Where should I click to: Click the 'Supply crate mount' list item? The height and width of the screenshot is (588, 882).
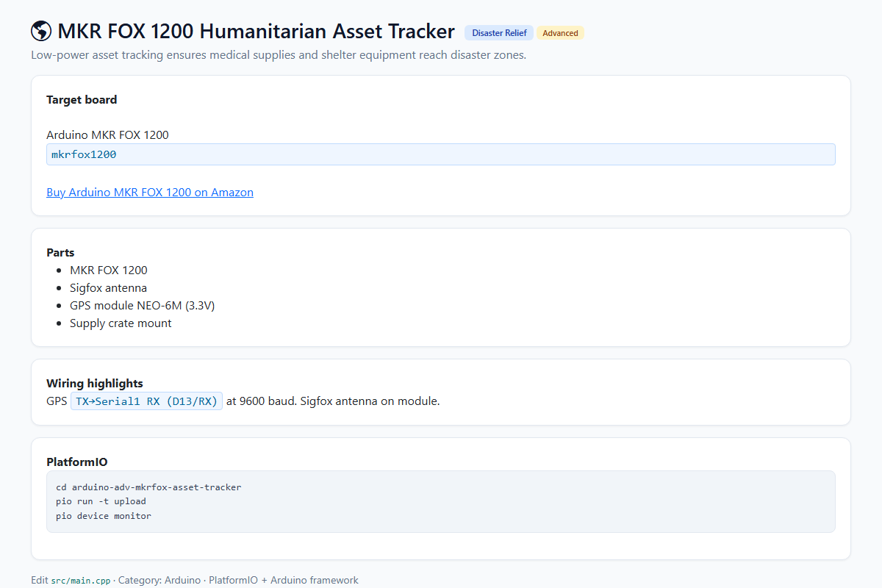click(x=121, y=323)
